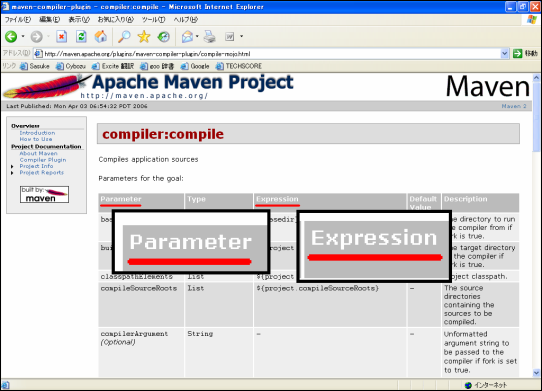
Task: Open the Forward button history dropdown
Action: click(x=48, y=36)
